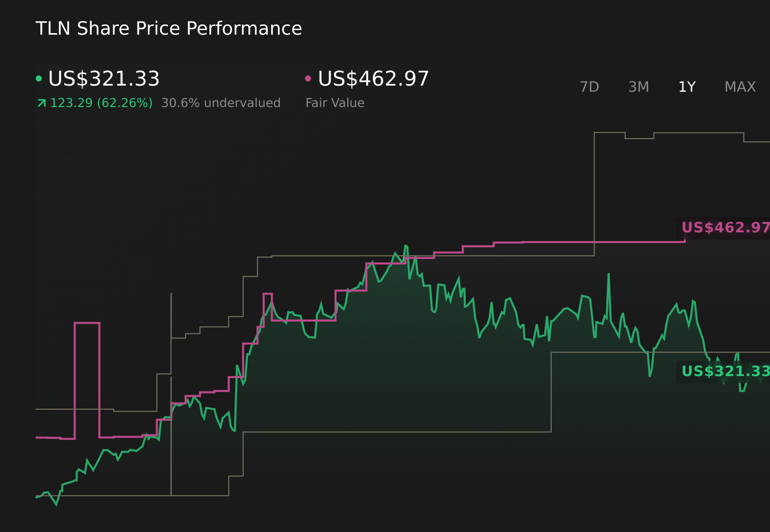Toggle the share price series via green dot
The height and width of the screenshot is (532, 770).
[x=39, y=77]
